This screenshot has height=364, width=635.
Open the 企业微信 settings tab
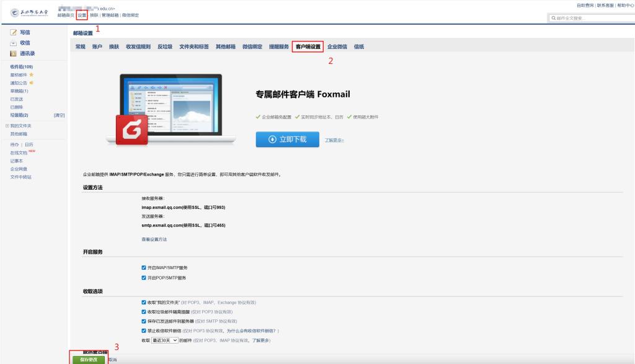click(337, 47)
